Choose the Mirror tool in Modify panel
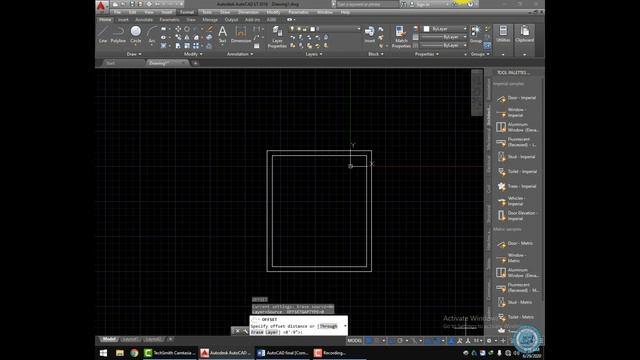640x360 pixels. tap(187, 37)
